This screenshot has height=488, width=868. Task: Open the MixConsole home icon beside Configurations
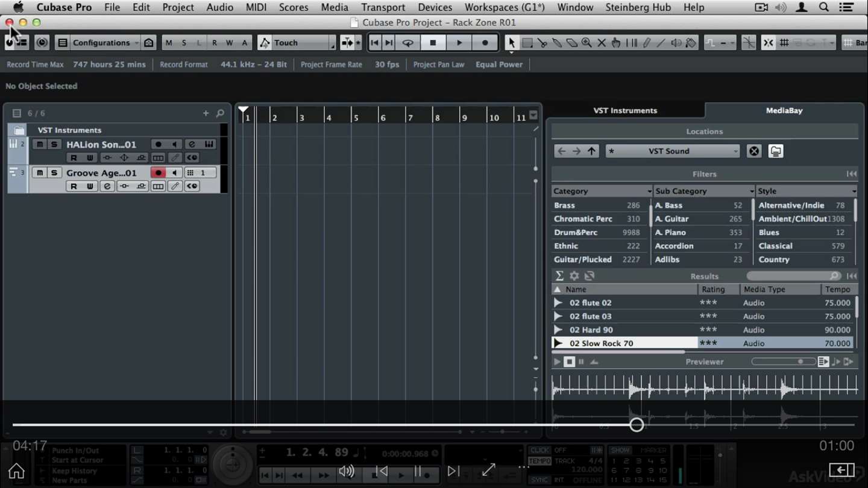coord(149,43)
